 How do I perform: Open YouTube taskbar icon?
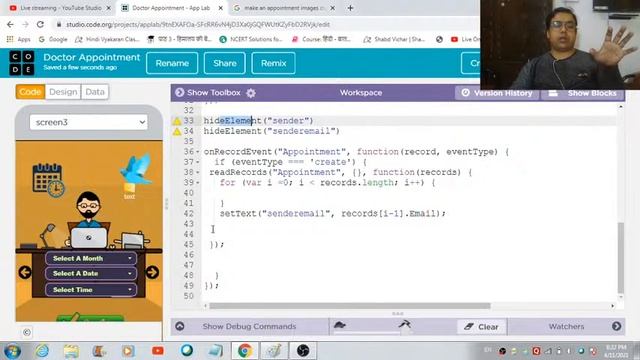158,351
